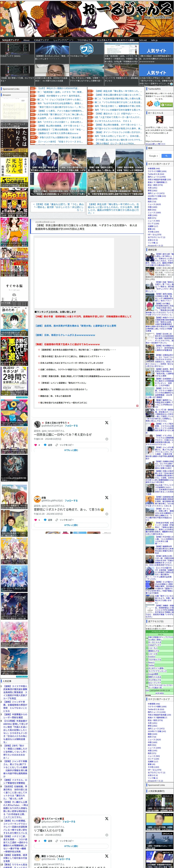Like the tweet 菅野完にリポストされてる時点で

[x=36, y=520]
